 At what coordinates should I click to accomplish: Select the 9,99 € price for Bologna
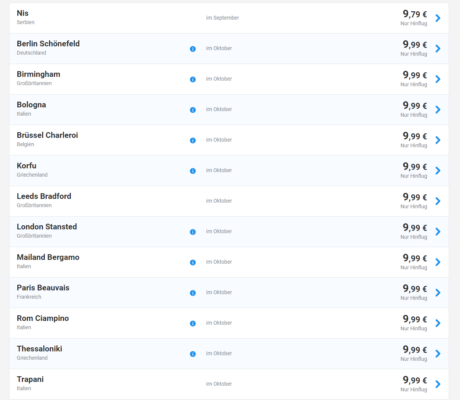415,106
